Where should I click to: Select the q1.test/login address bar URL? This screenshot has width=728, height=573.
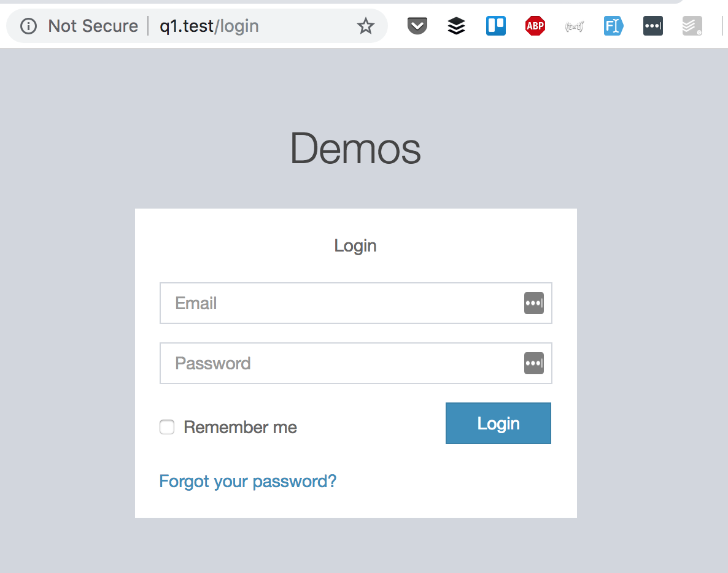click(209, 26)
